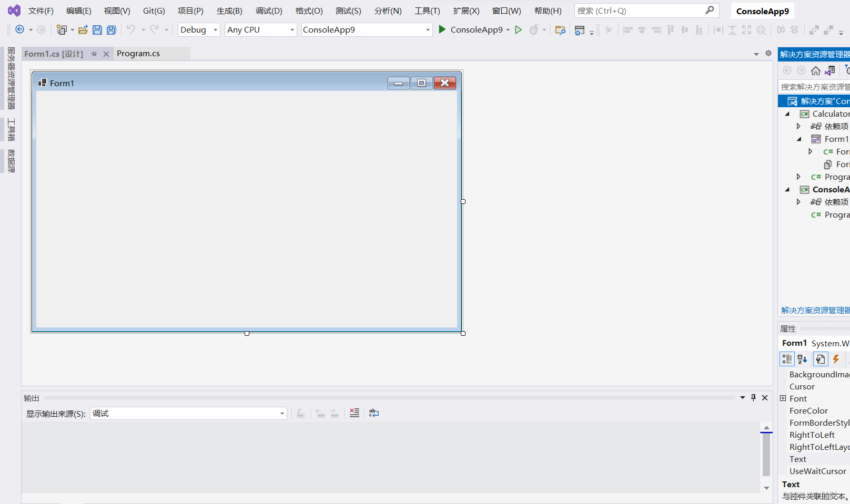Screen dimensions: 850x504
Task: Click the Make Same Height icon
Action: [x=732, y=30]
